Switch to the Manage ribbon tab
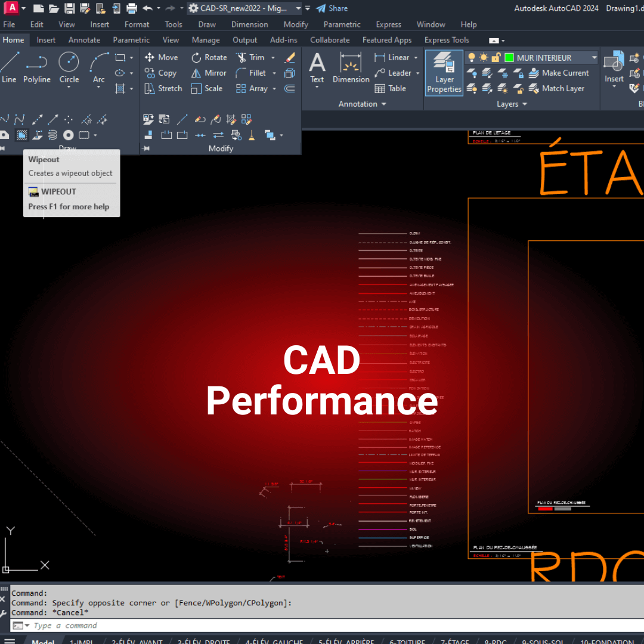The width and height of the screenshot is (644, 644). [206, 40]
